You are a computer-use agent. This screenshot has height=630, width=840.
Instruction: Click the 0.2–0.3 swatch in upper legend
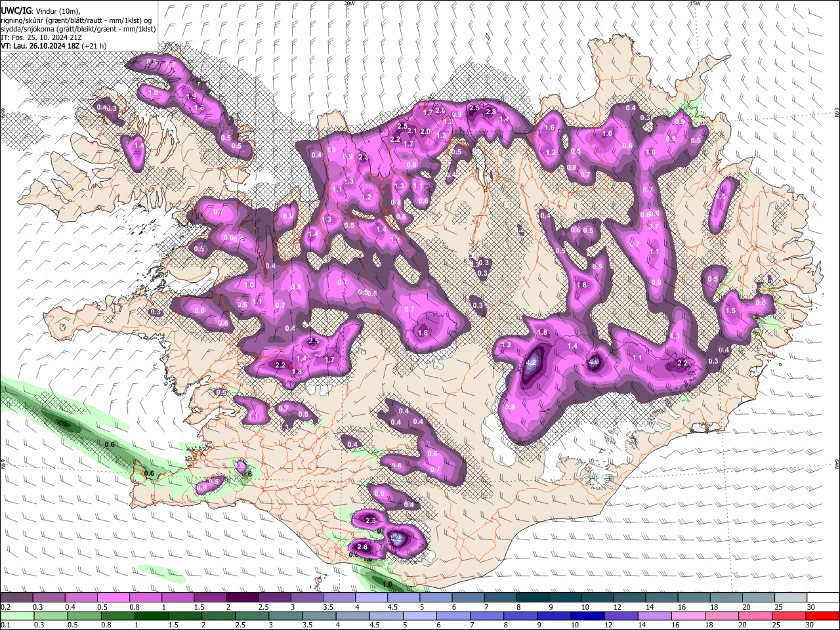(x=18, y=598)
